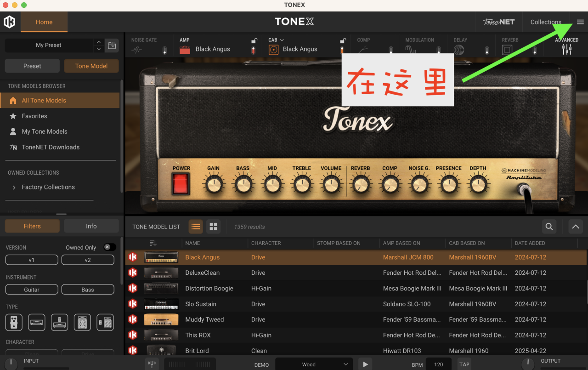
Task: Open the COMP module curve icon
Action: [x=362, y=50]
